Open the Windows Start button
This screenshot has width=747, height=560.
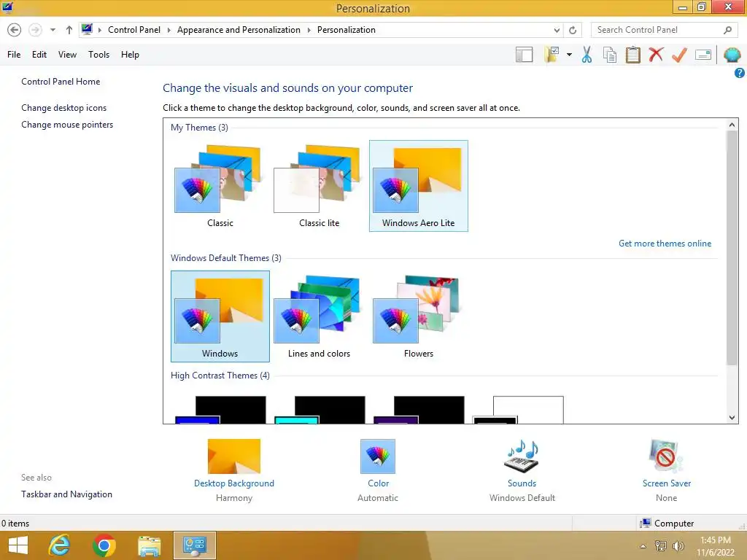[x=18, y=545]
